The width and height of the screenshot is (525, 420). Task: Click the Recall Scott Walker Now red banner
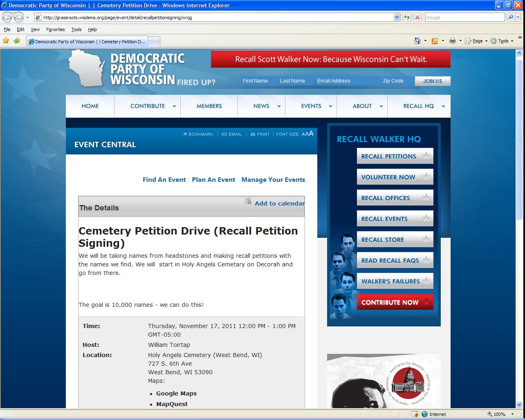331,59
